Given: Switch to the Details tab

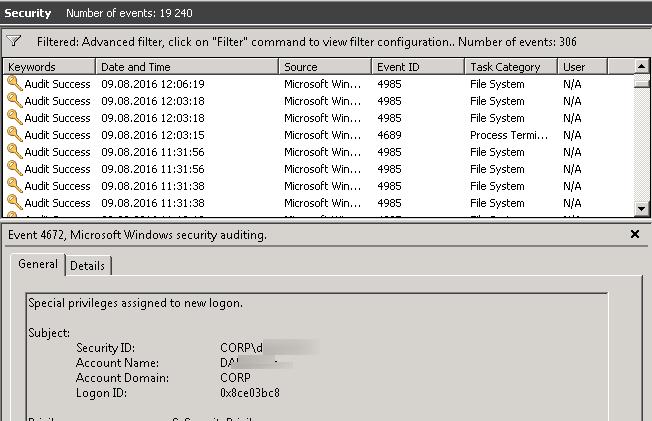Looking at the screenshot, I should [x=87, y=265].
